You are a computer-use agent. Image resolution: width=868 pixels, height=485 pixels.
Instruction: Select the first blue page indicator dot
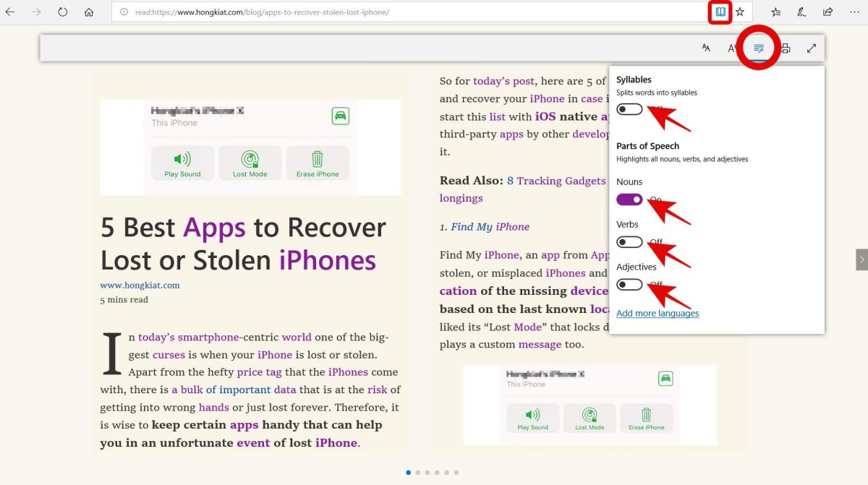pyautogui.click(x=409, y=473)
